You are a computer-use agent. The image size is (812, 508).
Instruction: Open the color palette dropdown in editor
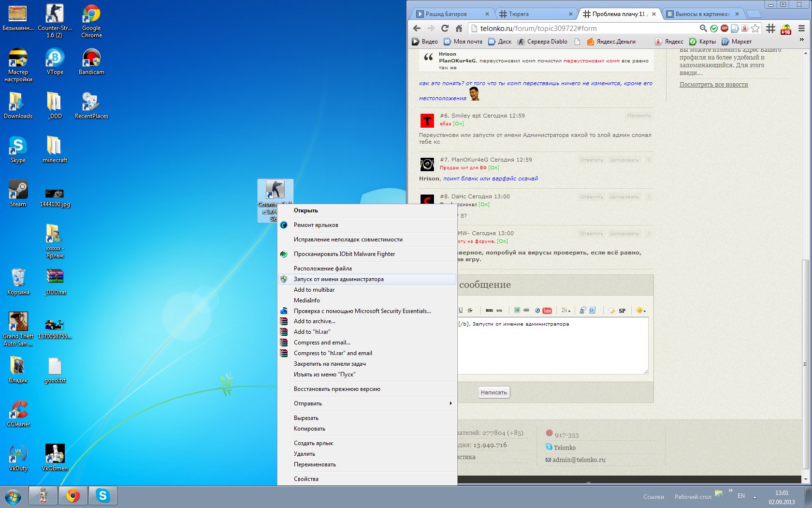566,311
